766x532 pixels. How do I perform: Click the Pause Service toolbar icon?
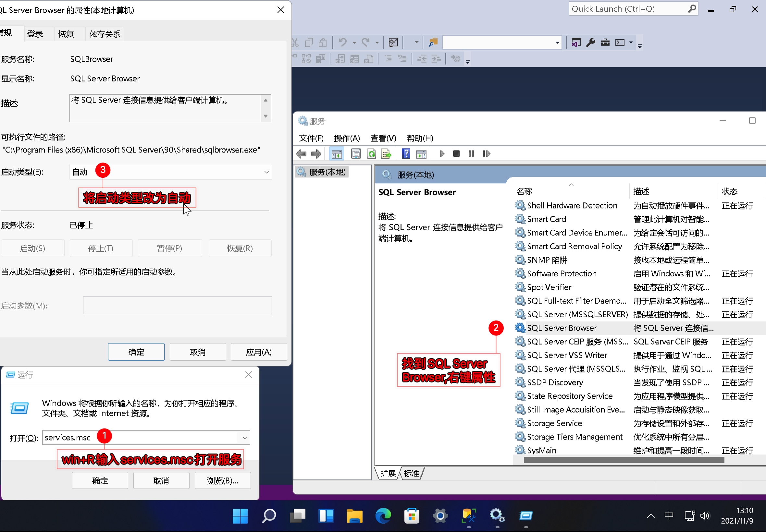point(471,154)
